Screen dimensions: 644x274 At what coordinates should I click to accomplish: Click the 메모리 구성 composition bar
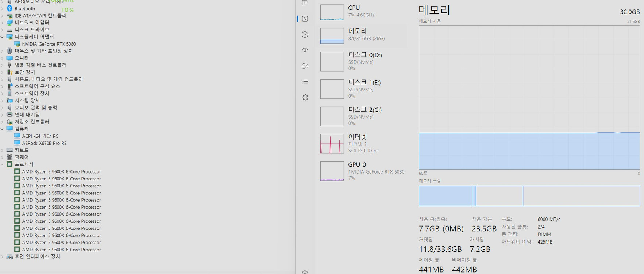click(529, 196)
